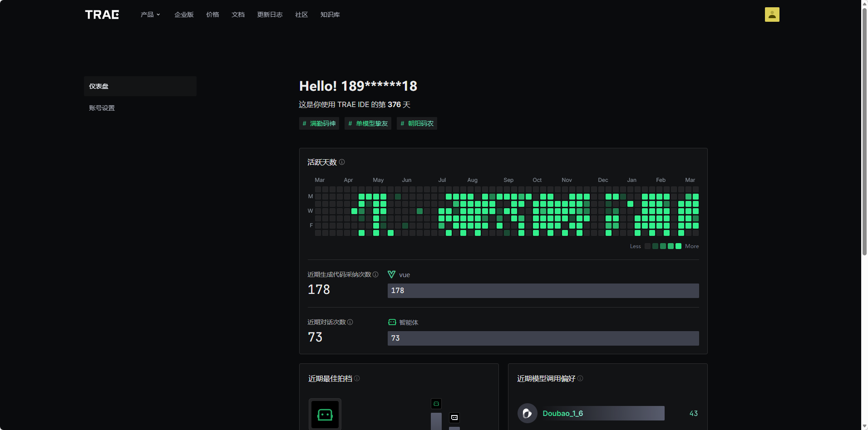Click info icon beside 近期生成代码采纳次数

tap(375, 274)
